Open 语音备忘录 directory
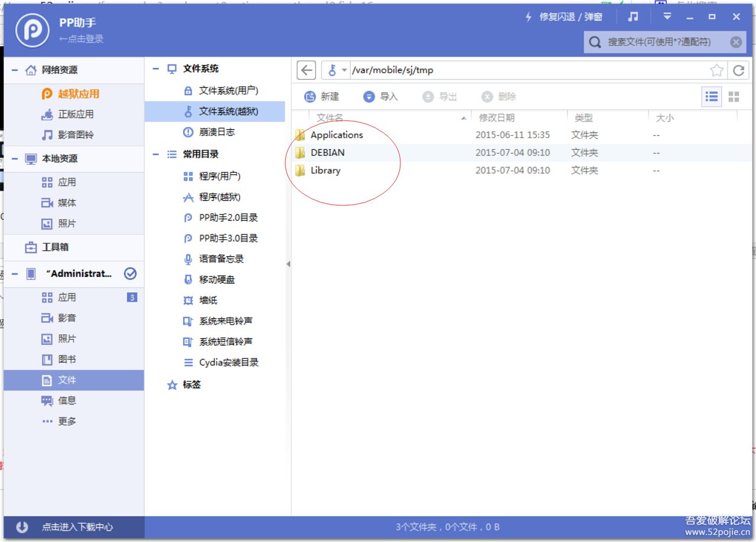 point(214,259)
